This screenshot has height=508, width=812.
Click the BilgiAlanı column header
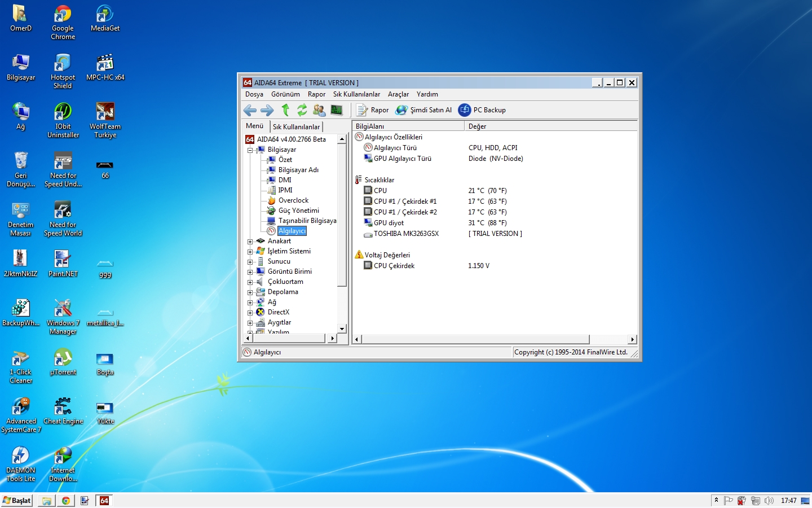tap(408, 126)
